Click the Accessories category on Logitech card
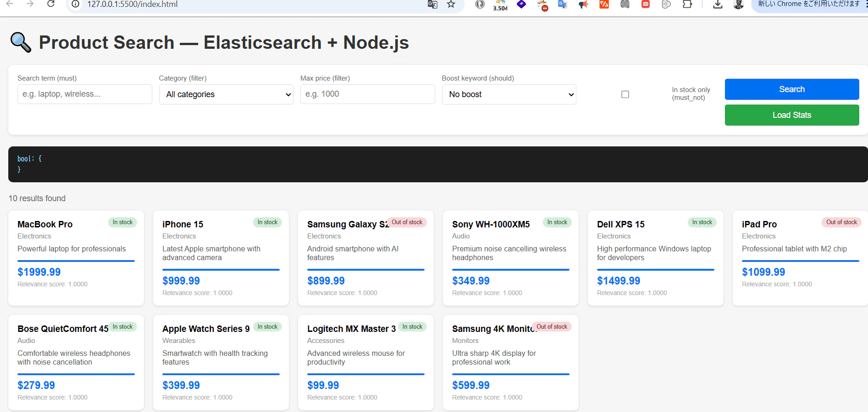 (326, 341)
